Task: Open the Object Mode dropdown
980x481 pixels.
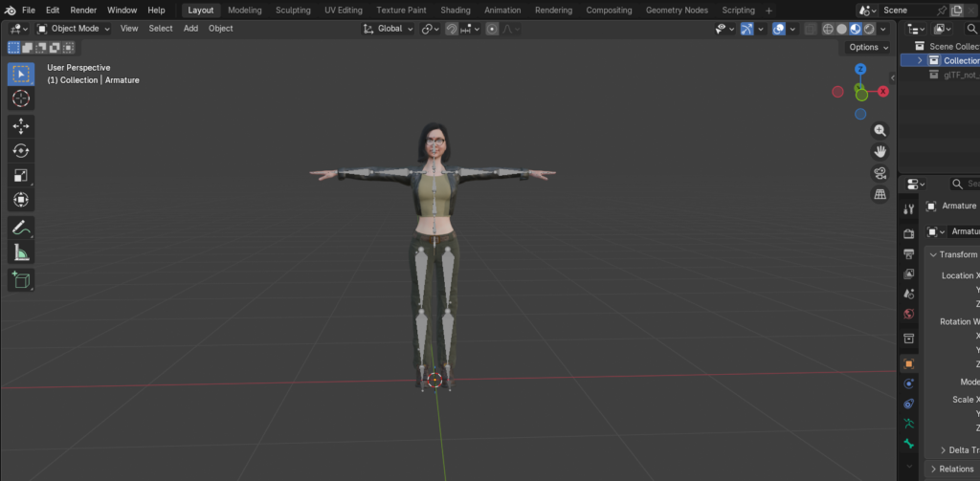Action: (x=73, y=29)
